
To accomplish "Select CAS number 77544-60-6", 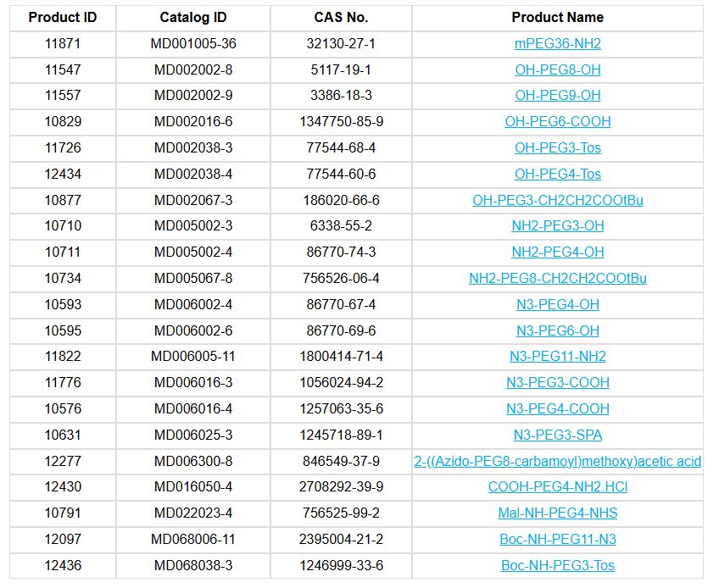I will point(341,174).
